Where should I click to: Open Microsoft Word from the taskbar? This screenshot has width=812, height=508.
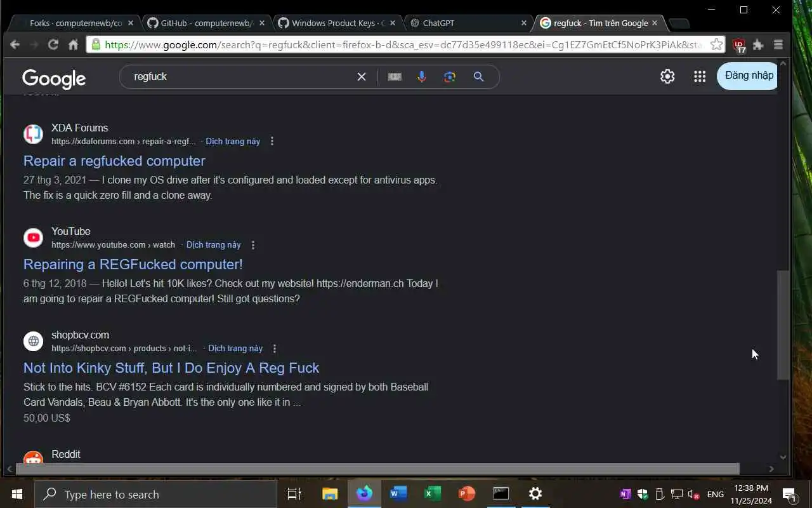pyautogui.click(x=398, y=494)
